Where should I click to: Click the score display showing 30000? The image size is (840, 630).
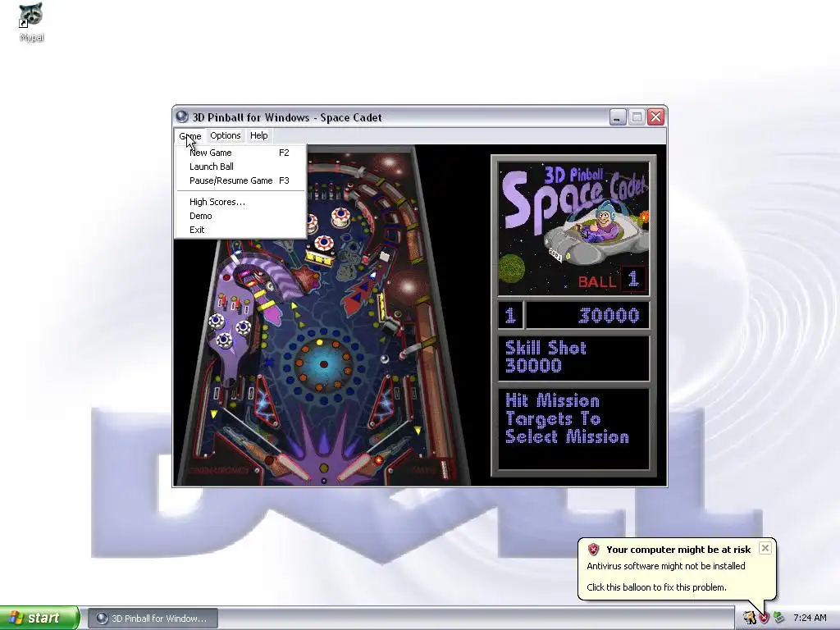587,316
